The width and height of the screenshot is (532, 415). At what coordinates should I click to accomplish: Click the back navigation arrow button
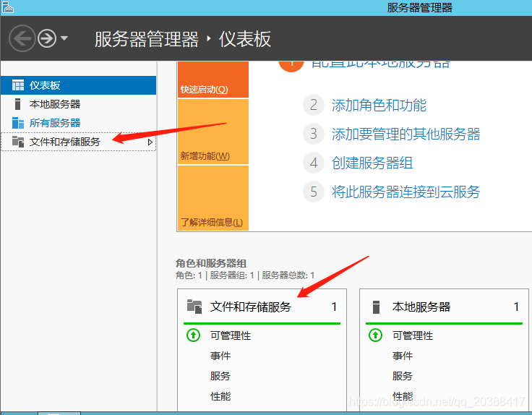click(x=22, y=38)
